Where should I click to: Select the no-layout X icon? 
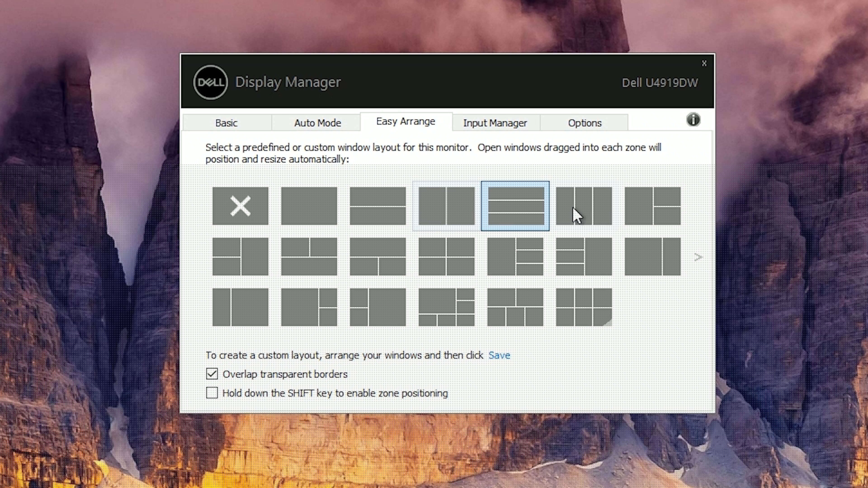coord(240,206)
